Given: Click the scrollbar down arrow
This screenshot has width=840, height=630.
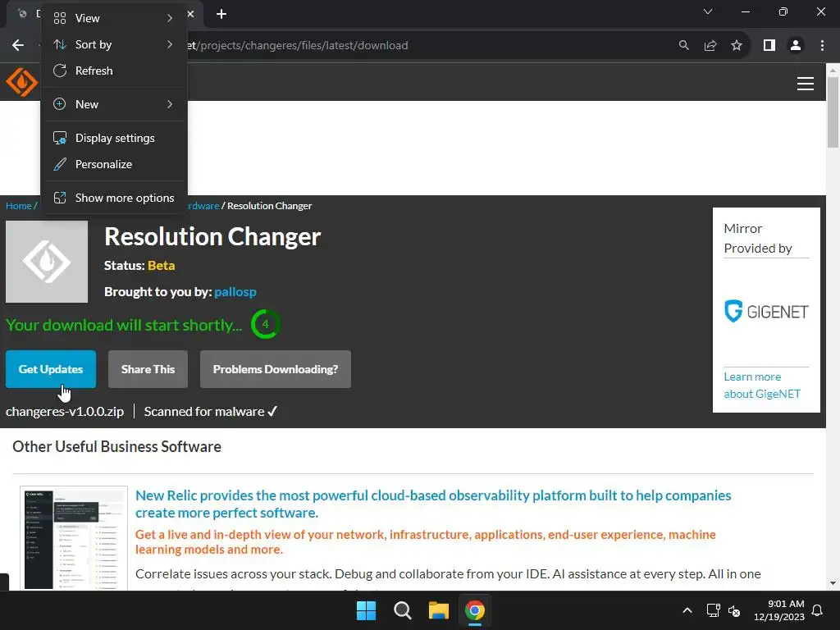Looking at the screenshot, I should tap(833, 583).
